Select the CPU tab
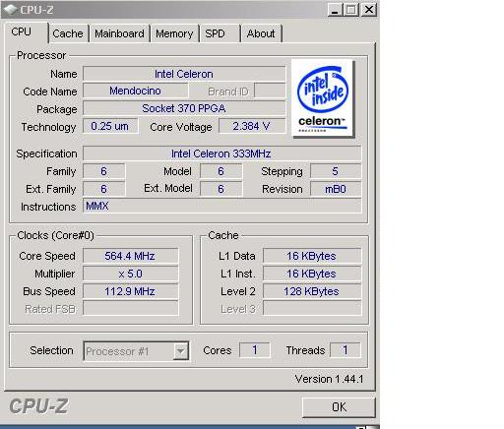This screenshot has width=504, height=429. tap(27, 32)
